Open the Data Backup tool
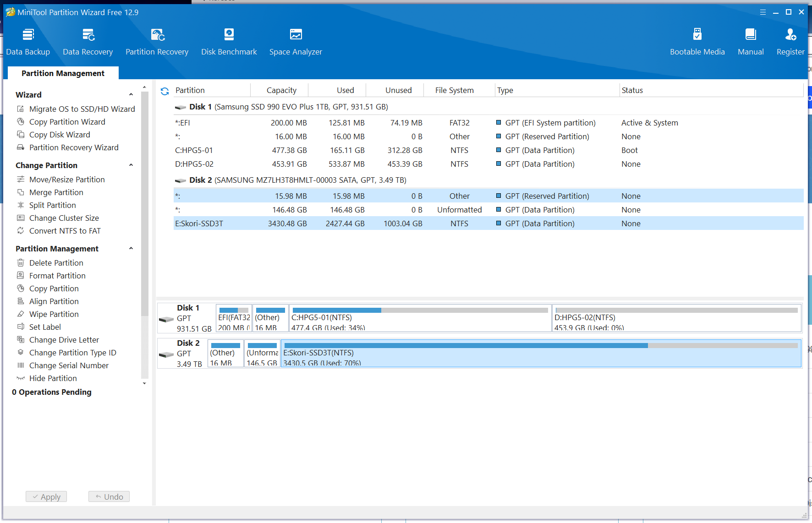The height and width of the screenshot is (523, 812). (28, 42)
